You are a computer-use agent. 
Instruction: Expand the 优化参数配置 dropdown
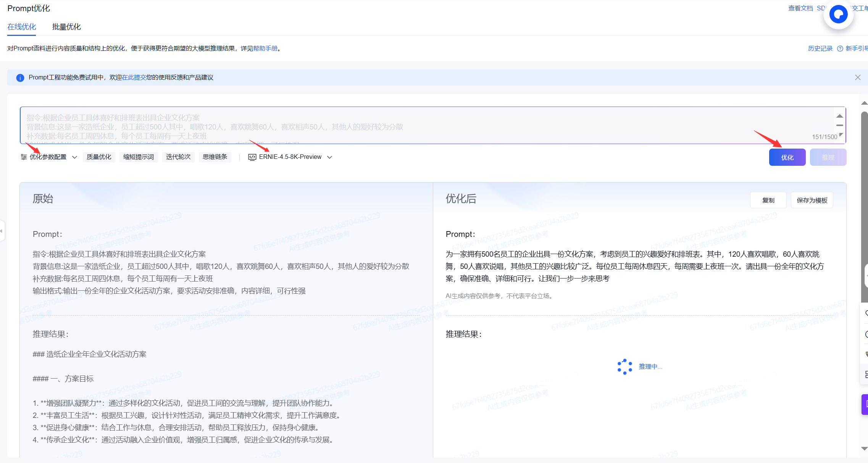[74, 157]
